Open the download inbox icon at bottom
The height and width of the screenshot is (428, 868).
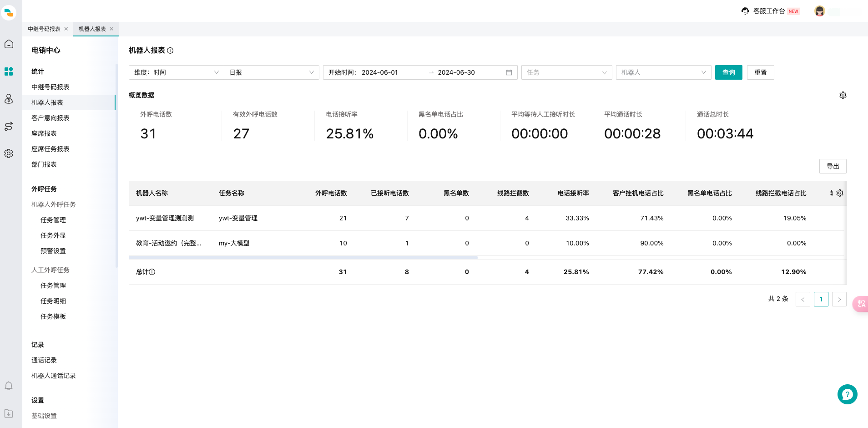(x=9, y=413)
